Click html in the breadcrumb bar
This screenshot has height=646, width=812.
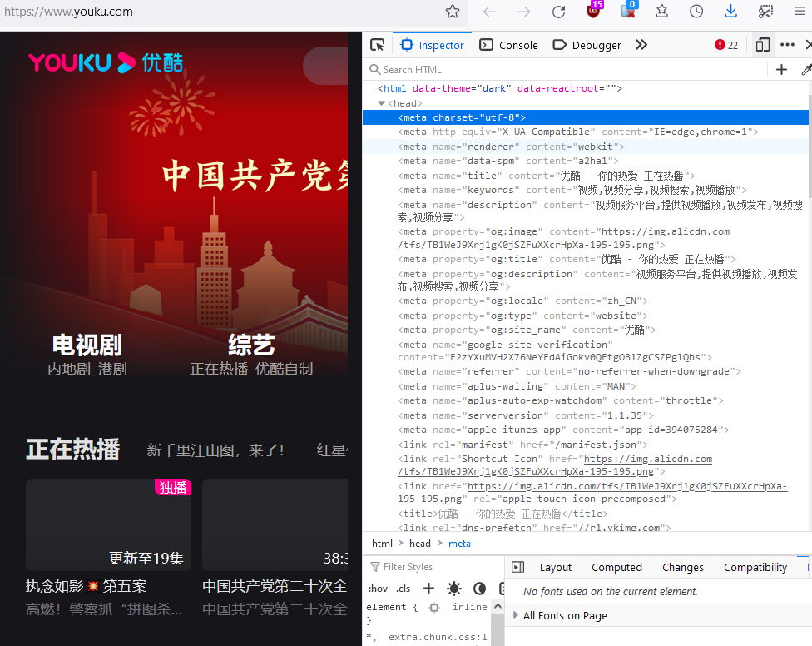(382, 544)
